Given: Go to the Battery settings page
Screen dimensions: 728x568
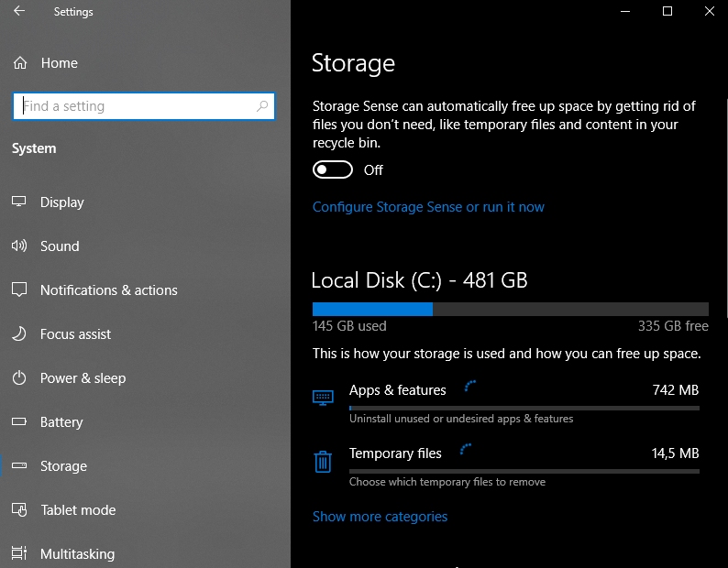Looking at the screenshot, I should coord(61,422).
